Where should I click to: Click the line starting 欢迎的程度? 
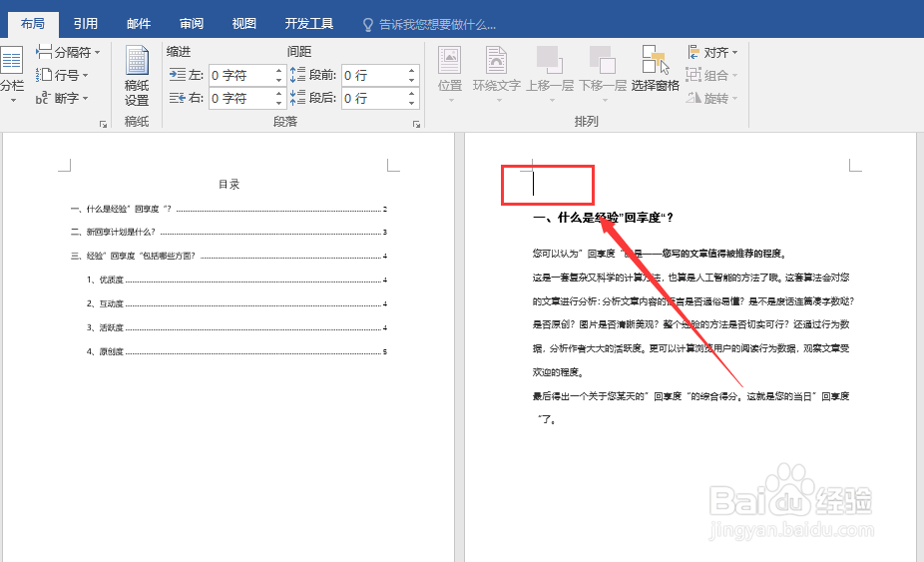point(558,372)
